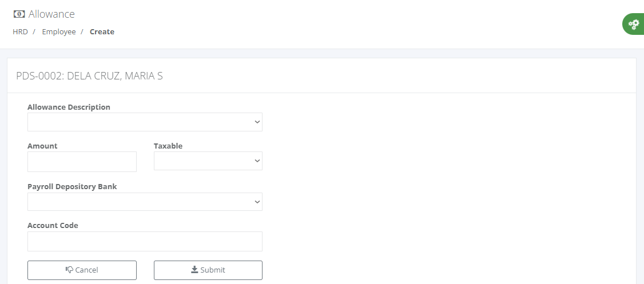Go to the HRD breadcrumb
This screenshot has width=644, height=284.
coord(20,32)
